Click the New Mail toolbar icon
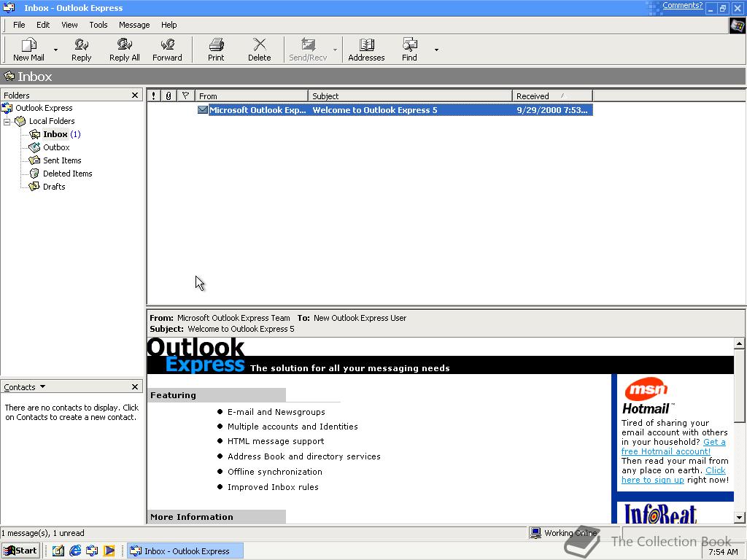Viewport: 747px width, 560px height. tap(28, 50)
